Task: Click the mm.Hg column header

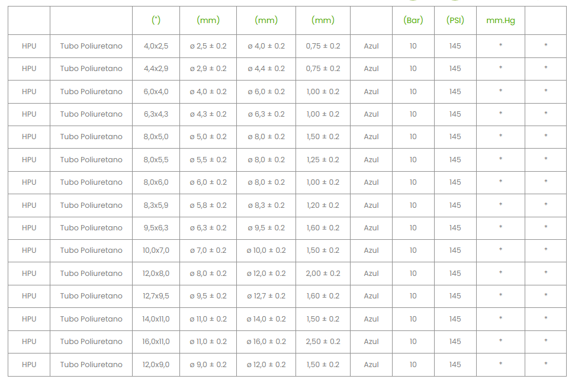Action: pos(500,21)
